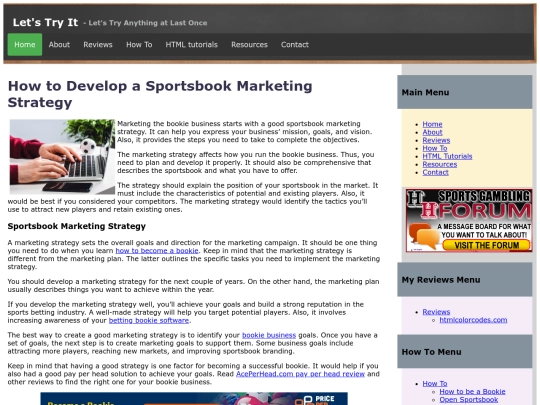Open the Home tab in navigation bar
This screenshot has width=540, height=405.
pos(25,44)
